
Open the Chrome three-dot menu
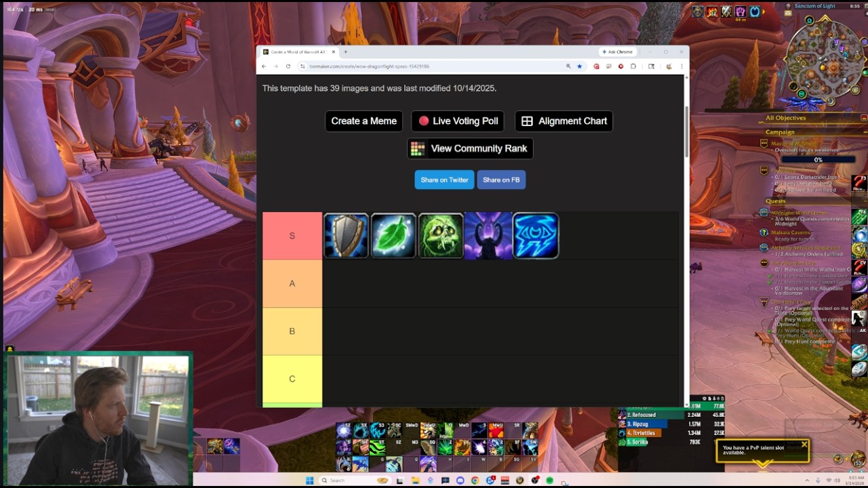pyautogui.click(x=682, y=66)
